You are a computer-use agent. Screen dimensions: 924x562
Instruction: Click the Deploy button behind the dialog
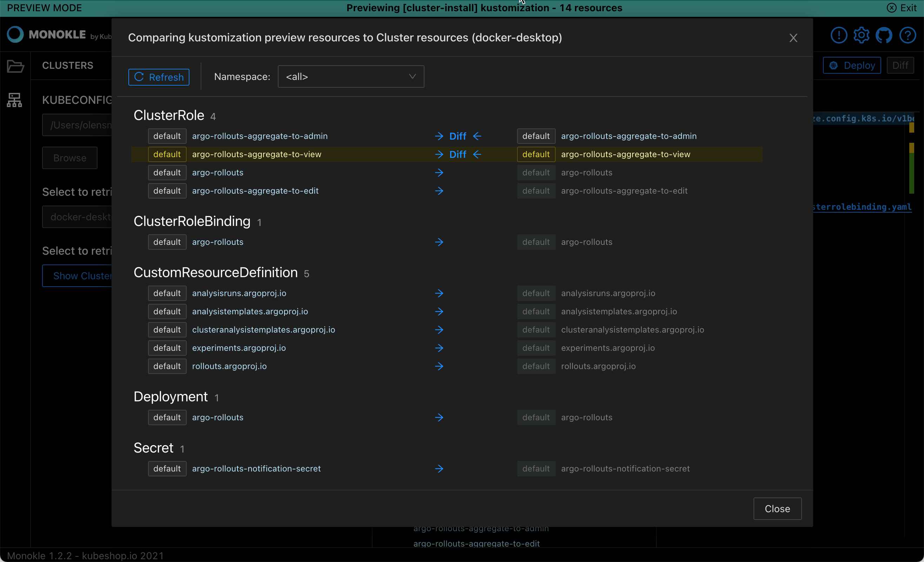[x=852, y=65]
